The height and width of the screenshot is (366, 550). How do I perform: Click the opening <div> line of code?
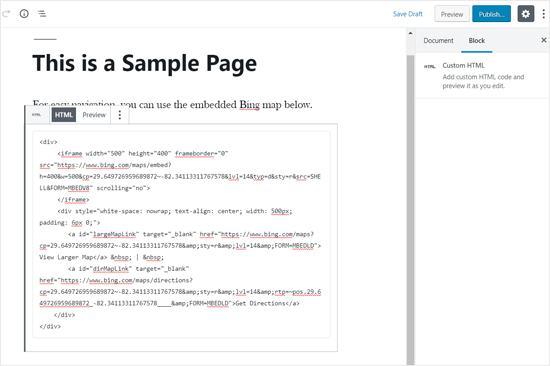[48, 142]
